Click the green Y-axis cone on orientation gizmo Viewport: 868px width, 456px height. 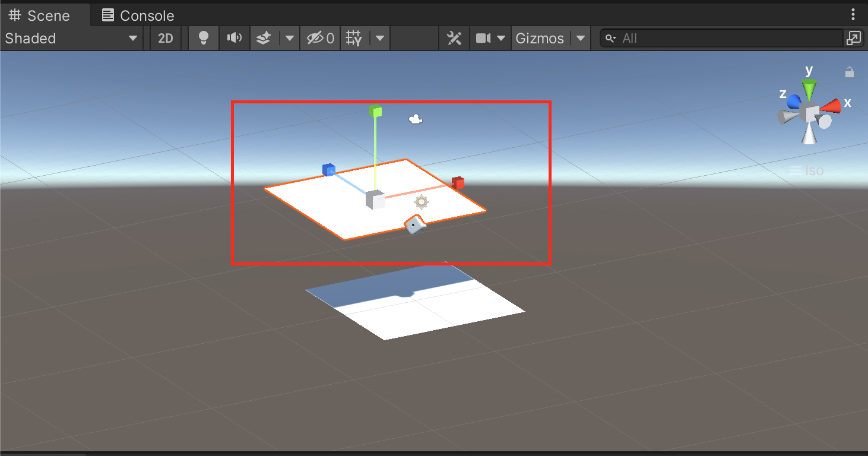809,89
